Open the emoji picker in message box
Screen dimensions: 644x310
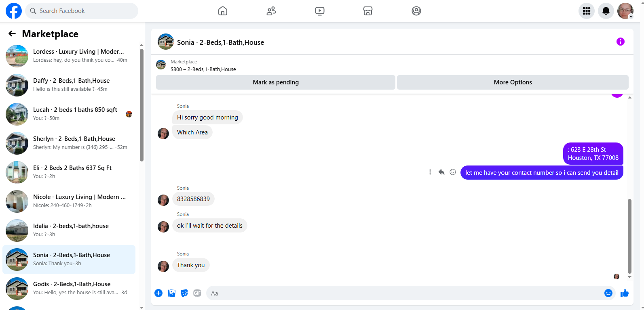(608, 293)
